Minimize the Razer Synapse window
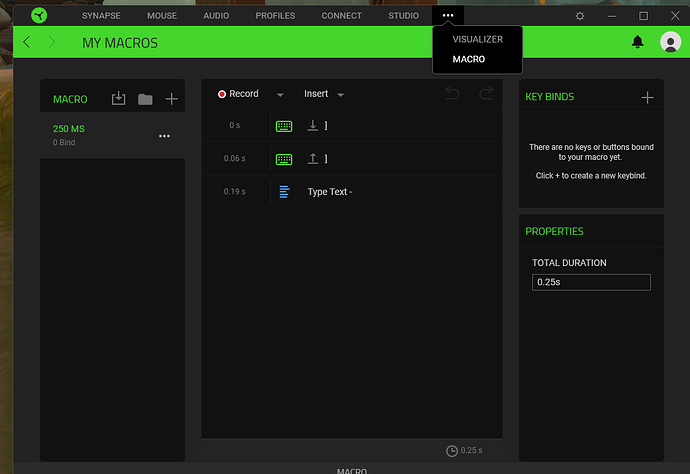690x474 pixels. 612,16
